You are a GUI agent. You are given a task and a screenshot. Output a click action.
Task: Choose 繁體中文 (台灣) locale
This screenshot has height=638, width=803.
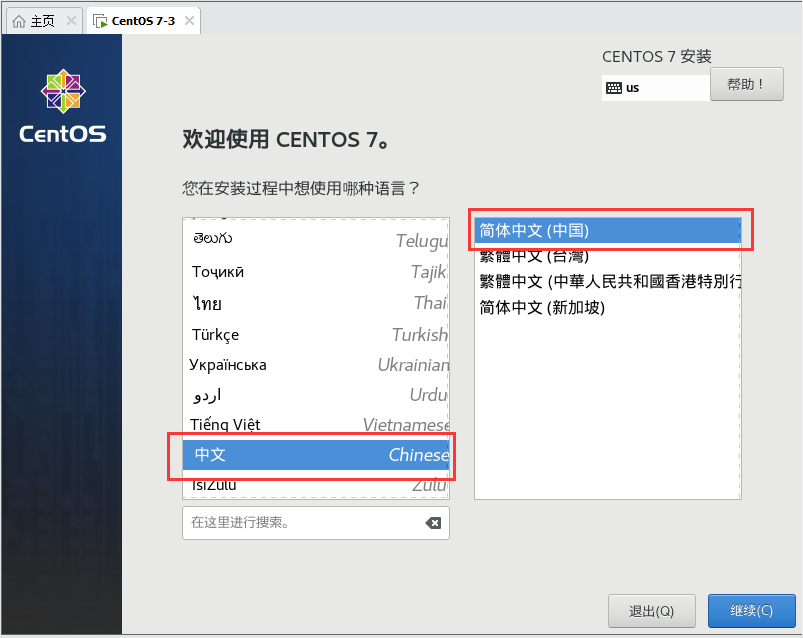[x=607, y=256]
